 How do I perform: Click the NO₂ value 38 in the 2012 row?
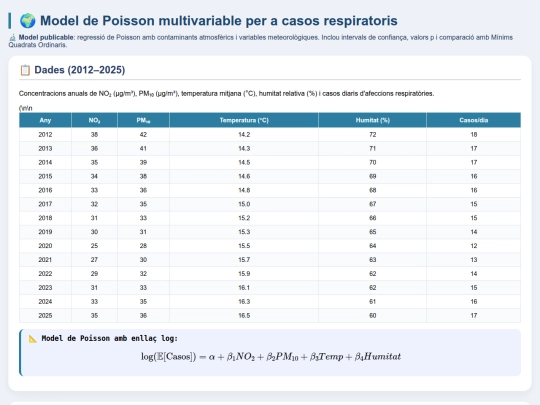[94, 135]
